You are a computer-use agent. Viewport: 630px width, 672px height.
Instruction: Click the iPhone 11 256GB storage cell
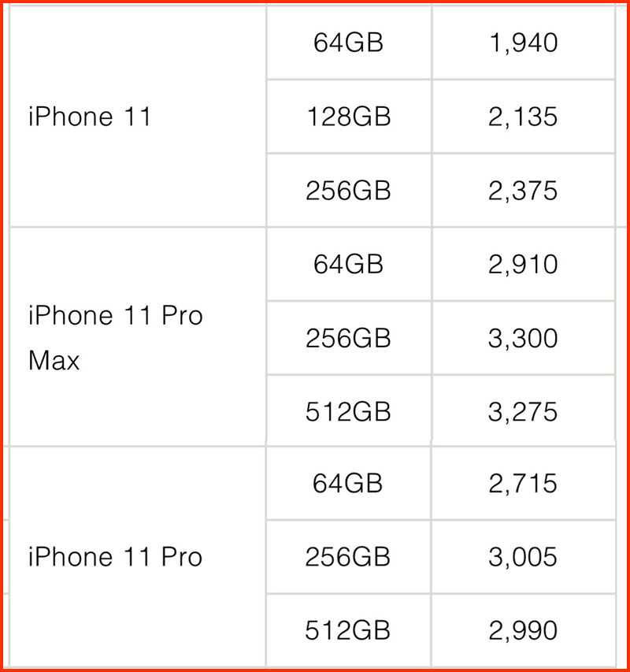point(349,191)
